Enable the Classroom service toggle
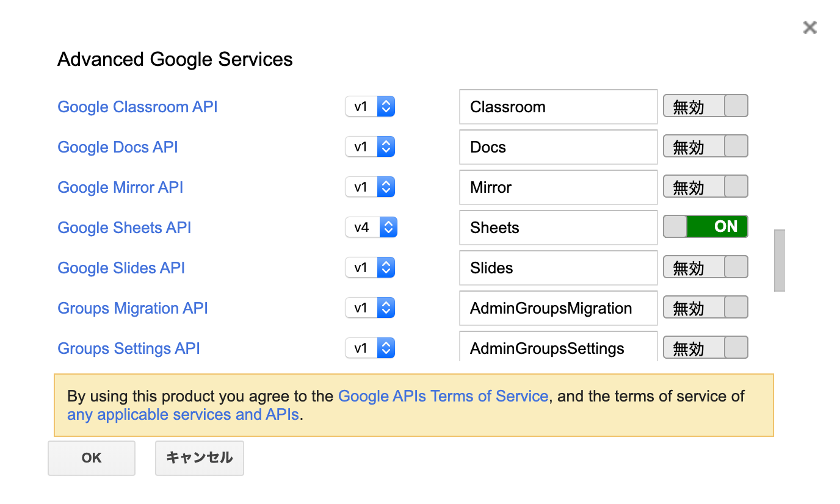The height and width of the screenshot is (504, 840). (705, 106)
